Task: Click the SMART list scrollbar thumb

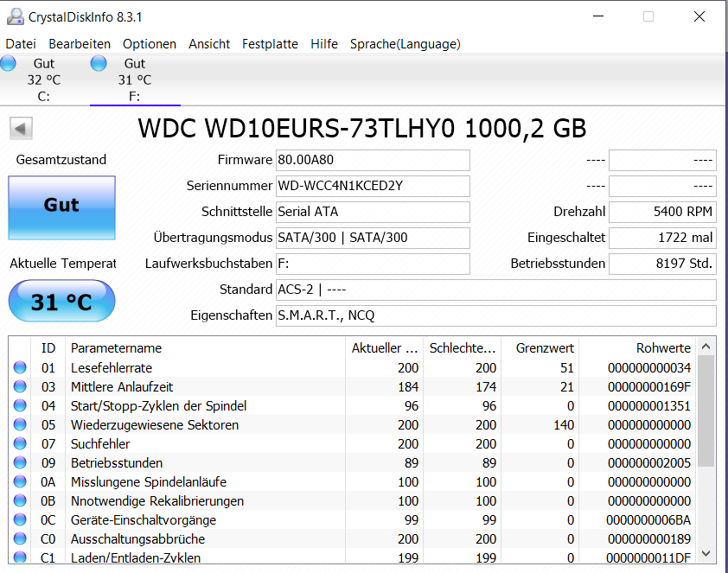Action: click(706, 411)
